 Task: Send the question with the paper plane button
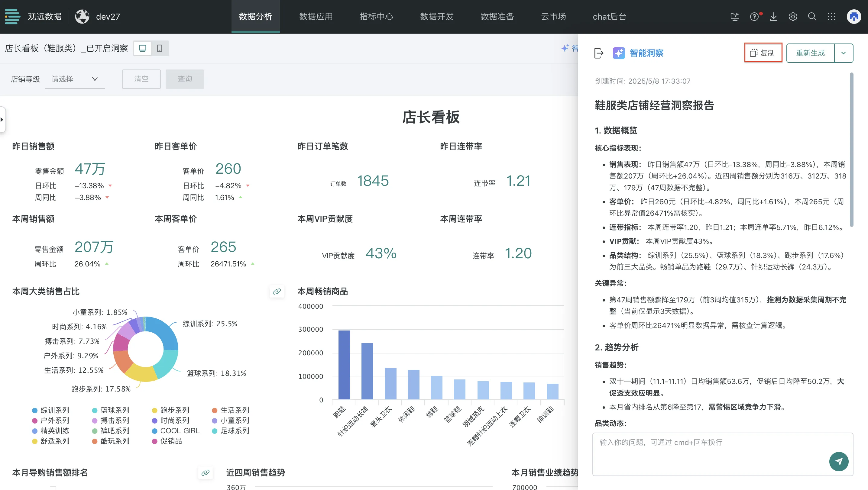(839, 461)
